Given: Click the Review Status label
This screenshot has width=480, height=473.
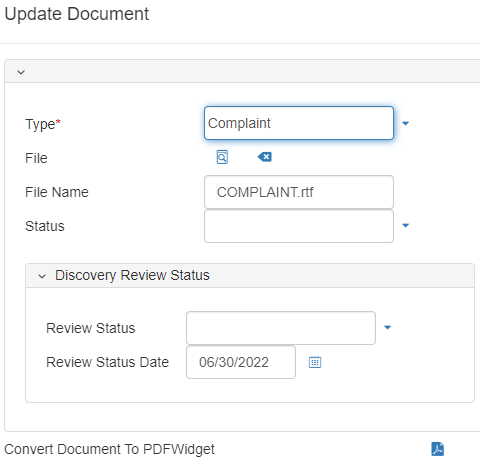Looking at the screenshot, I should (91, 328).
